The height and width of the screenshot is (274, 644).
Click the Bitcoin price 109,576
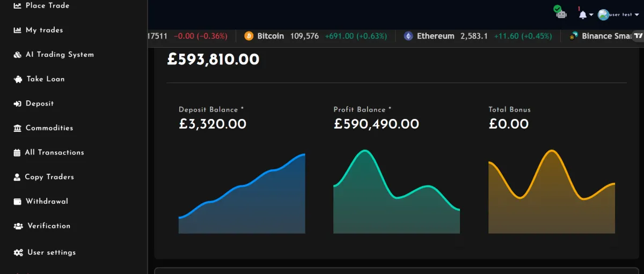point(304,36)
